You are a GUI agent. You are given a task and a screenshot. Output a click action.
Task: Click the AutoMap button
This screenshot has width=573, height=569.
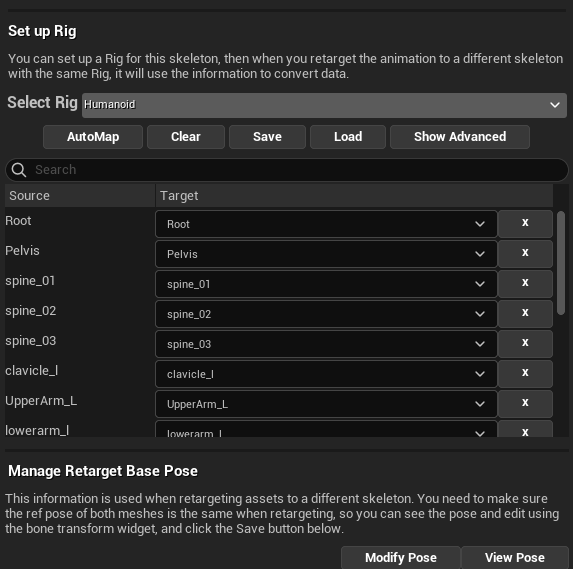coord(93,137)
